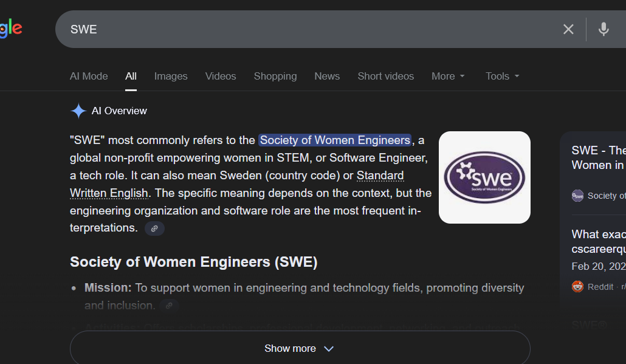Click the Google logo
626x364 pixels.
pyautogui.click(x=11, y=29)
